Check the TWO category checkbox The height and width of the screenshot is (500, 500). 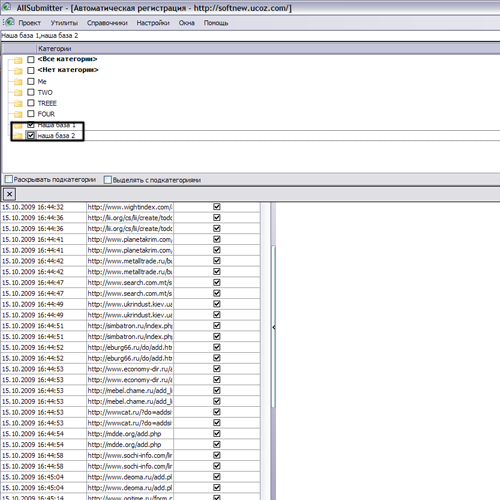(31, 92)
